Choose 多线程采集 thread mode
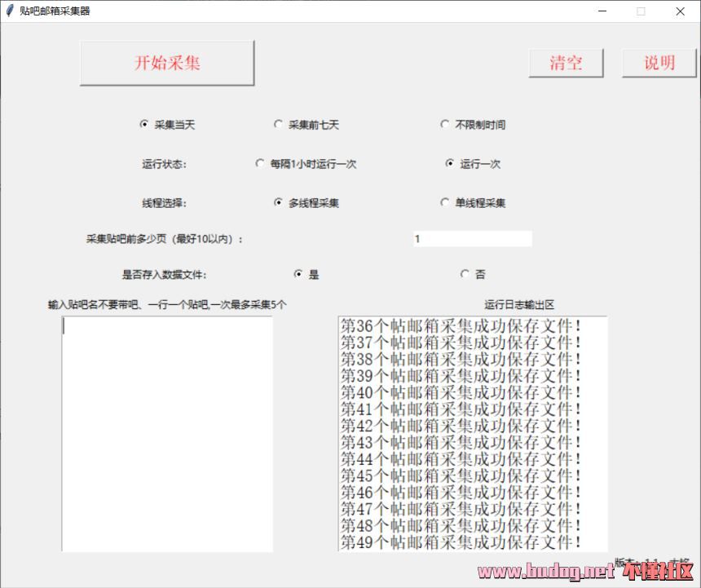The height and width of the screenshot is (588, 701). 279,203
